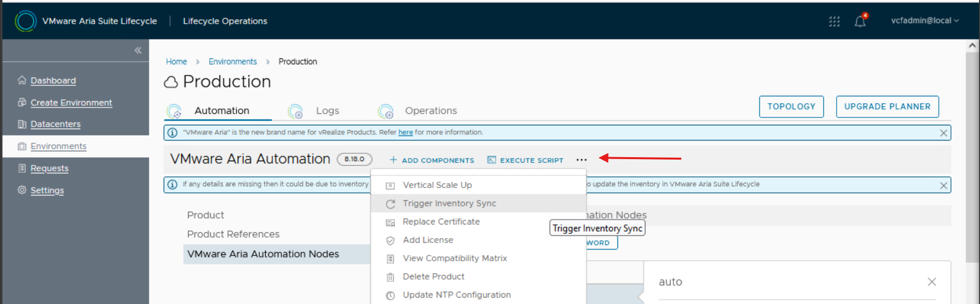The width and height of the screenshot is (980, 304).
Task: Click Delete Product in the menu
Action: pos(433,276)
